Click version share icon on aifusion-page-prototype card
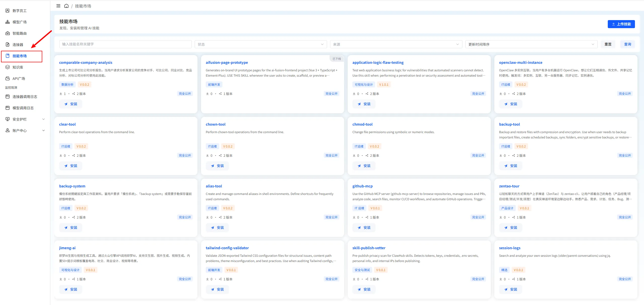Viewport: 644px width, 305px height. point(220,94)
